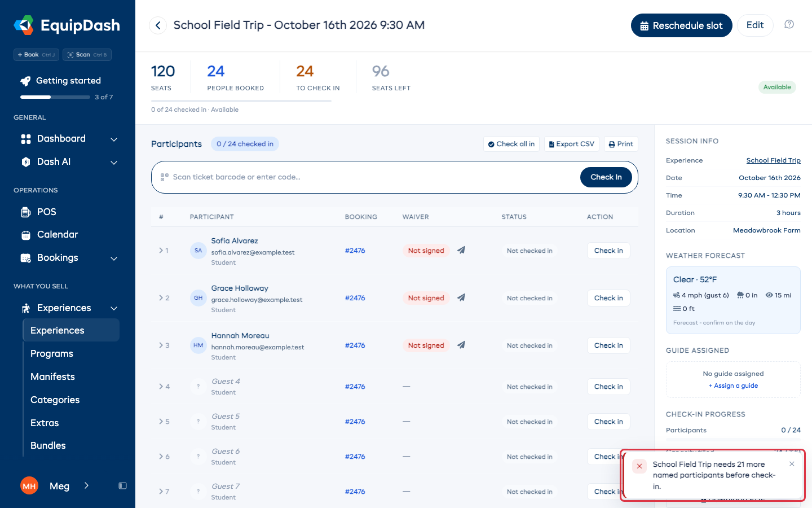Click the Getting started rocket icon
The height and width of the screenshot is (508, 812).
[x=25, y=81]
